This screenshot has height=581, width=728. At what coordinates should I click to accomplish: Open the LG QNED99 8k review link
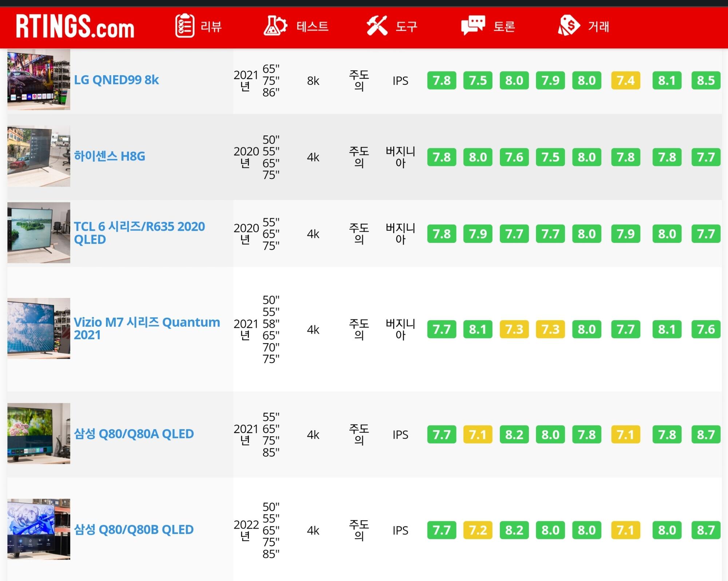116,80
